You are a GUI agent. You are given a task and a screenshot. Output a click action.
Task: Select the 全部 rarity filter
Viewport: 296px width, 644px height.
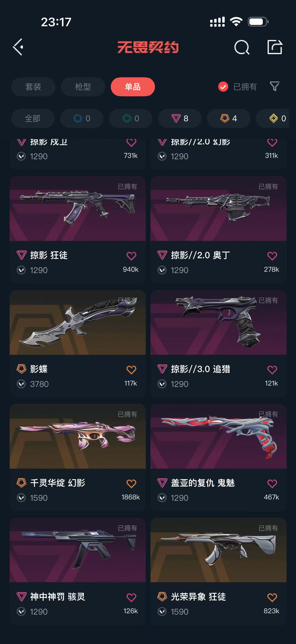point(33,119)
